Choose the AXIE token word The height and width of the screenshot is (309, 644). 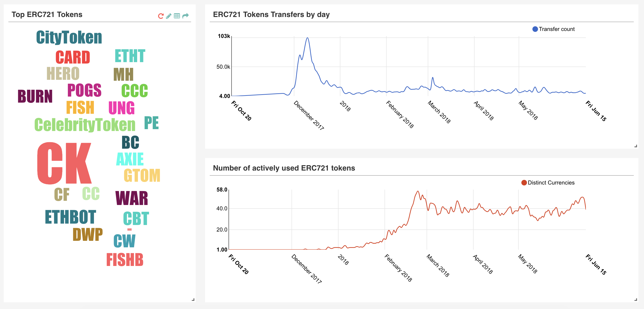click(130, 159)
